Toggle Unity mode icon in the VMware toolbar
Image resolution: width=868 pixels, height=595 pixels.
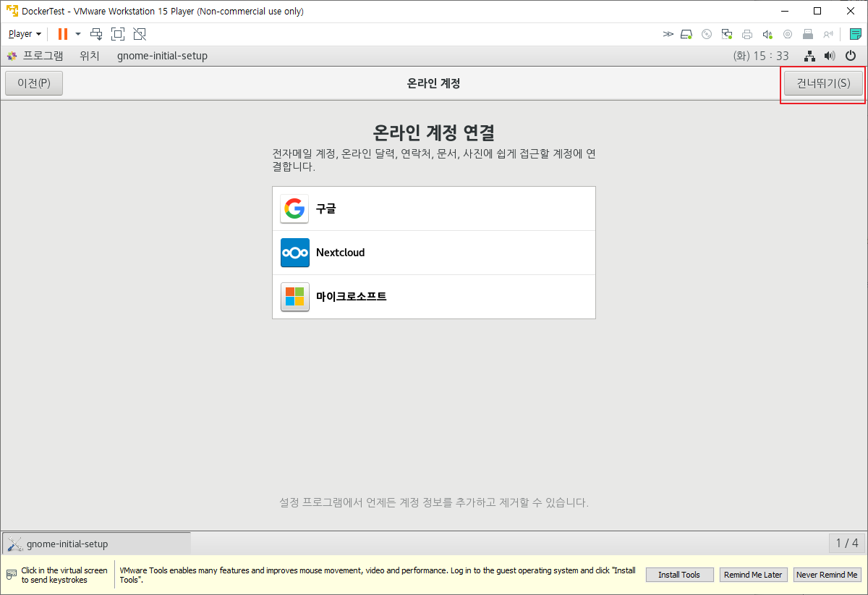[140, 34]
